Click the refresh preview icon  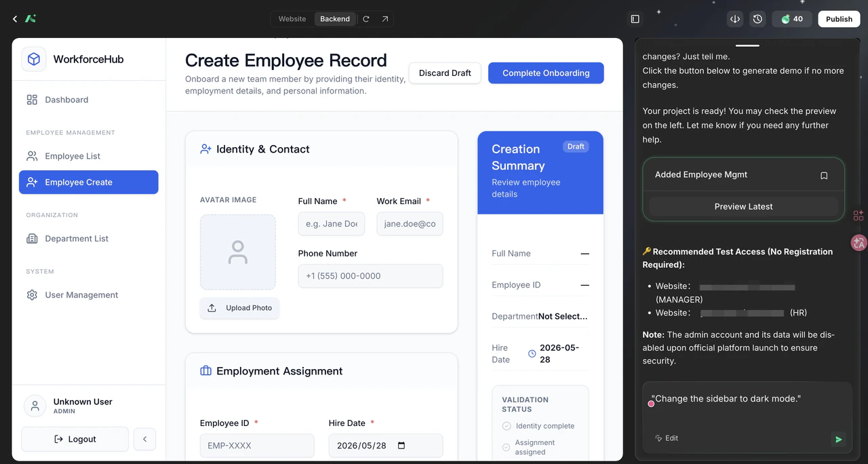click(366, 19)
